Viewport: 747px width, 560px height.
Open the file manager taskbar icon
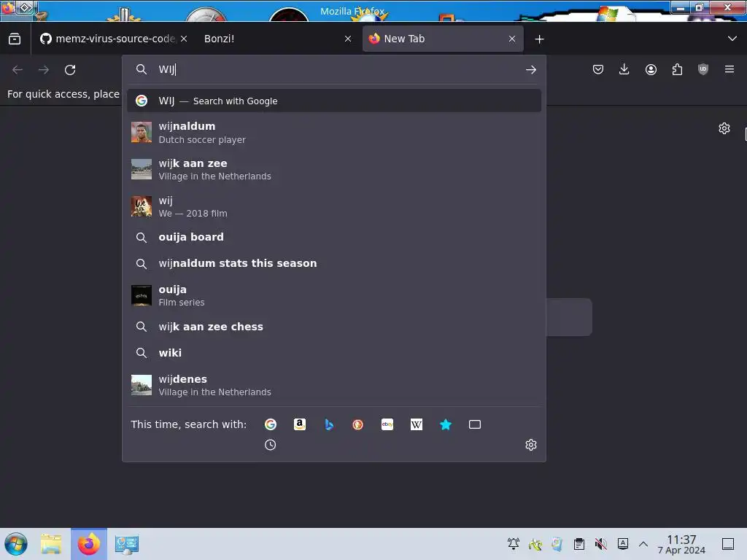click(52, 544)
